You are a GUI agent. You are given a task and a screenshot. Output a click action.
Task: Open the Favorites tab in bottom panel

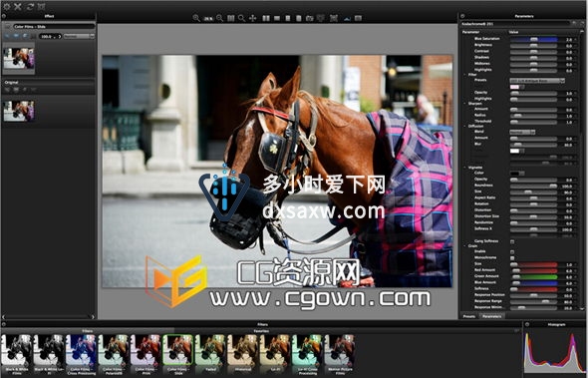click(261, 331)
